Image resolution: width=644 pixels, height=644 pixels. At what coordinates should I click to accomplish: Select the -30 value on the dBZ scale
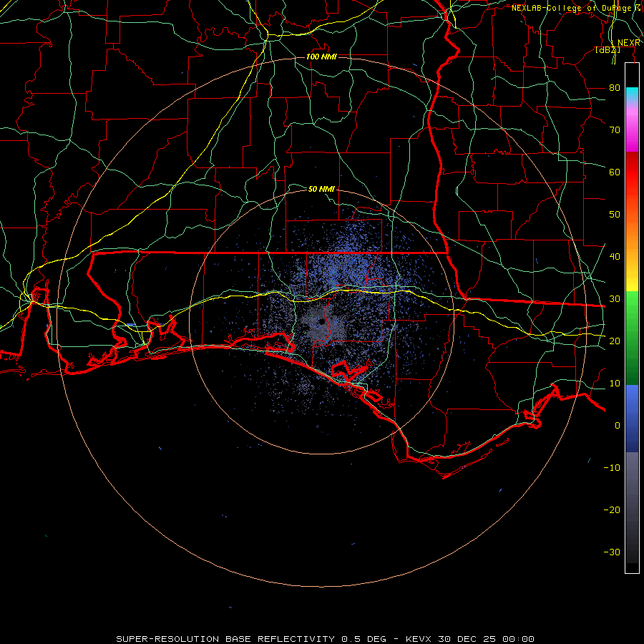612,552
